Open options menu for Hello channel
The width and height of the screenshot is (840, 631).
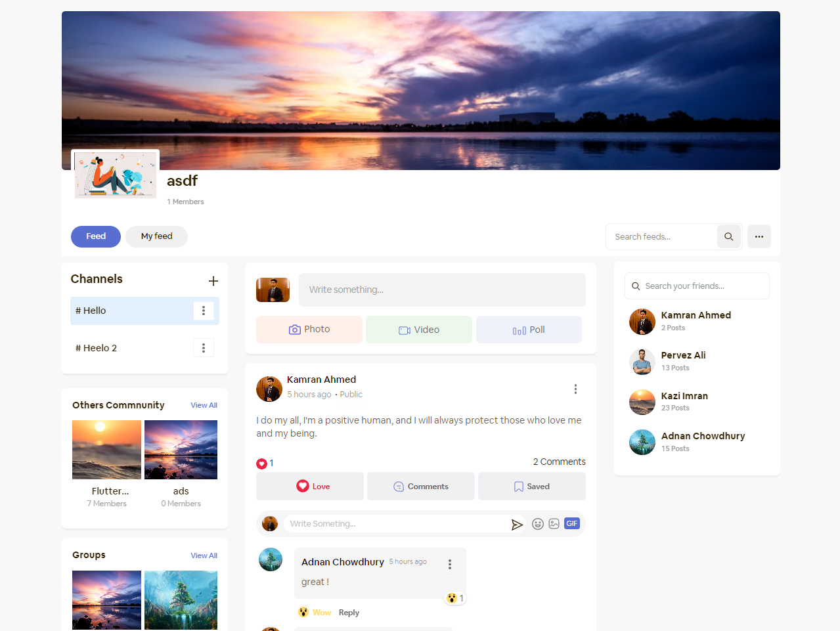(204, 311)
